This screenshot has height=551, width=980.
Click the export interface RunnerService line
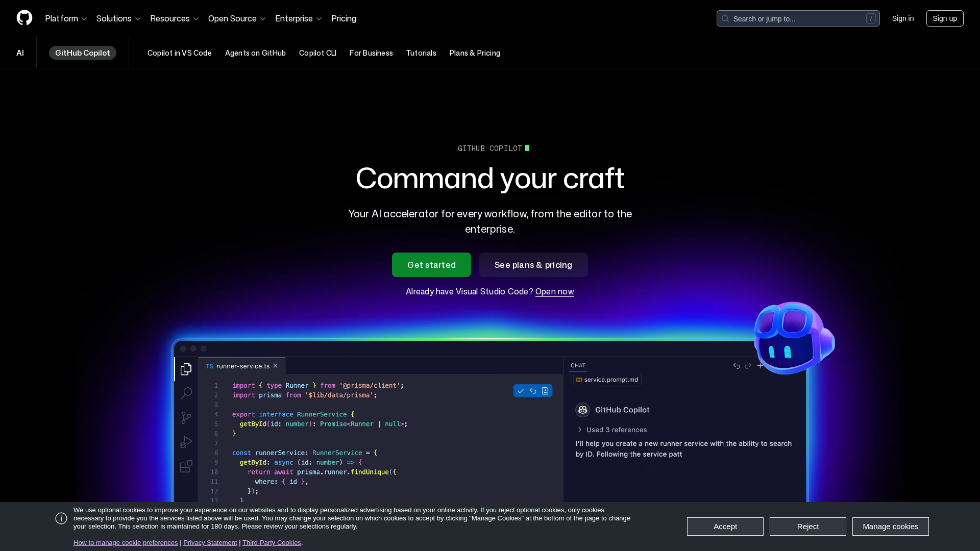[293, 414]
